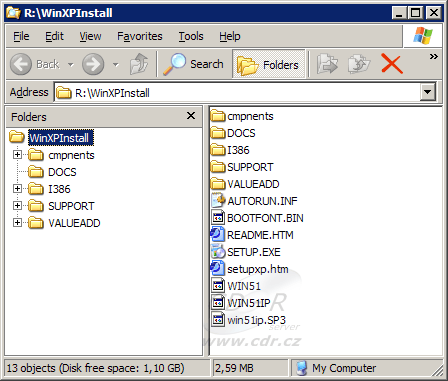Minimize the WinXPInstall window

pyautogui.click(x=399, y=13)
